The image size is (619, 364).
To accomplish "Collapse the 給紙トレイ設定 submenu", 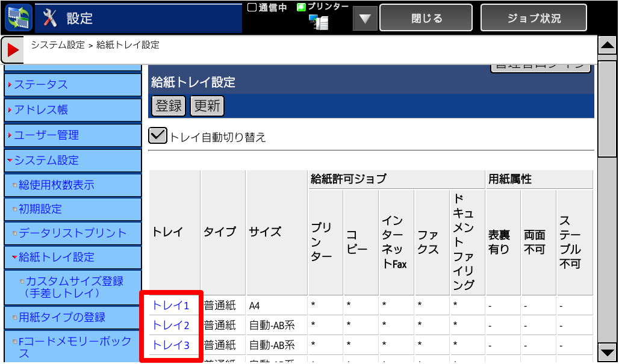I will click(x=72, y=258).
